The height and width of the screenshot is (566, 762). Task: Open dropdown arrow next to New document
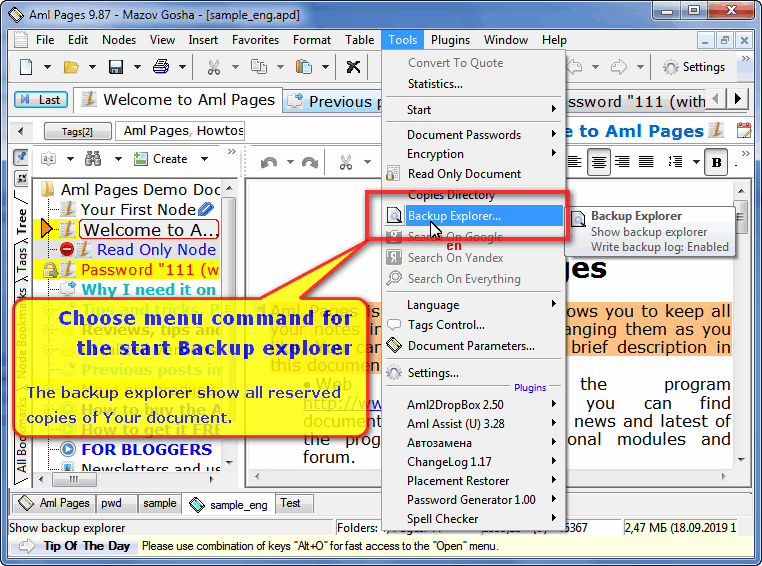point(47,67)
